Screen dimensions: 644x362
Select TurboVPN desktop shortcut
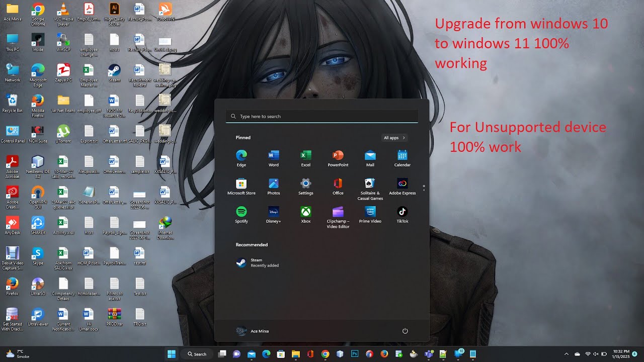pos(165,12)
